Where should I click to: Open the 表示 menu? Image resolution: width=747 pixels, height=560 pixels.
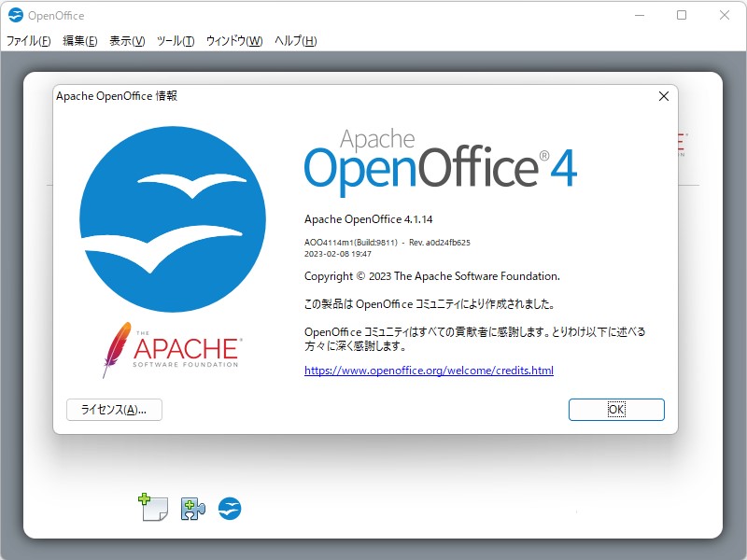(124, 41)
